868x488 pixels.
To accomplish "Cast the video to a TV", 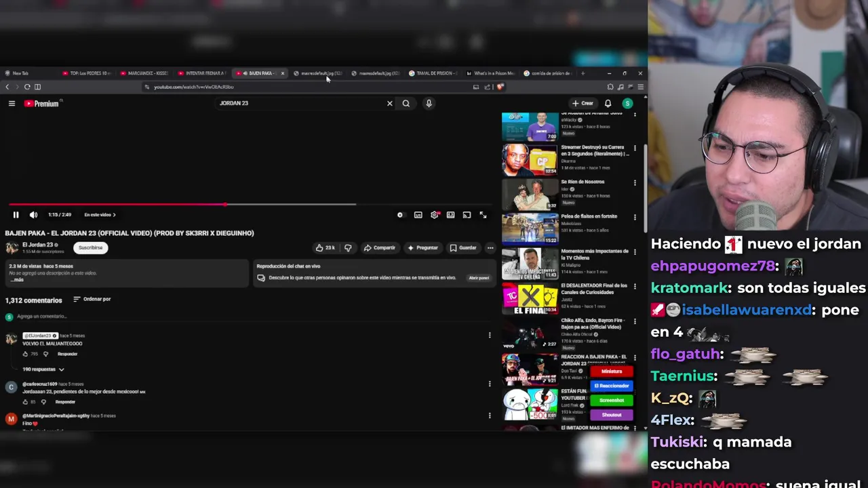I will click(467, 215).
